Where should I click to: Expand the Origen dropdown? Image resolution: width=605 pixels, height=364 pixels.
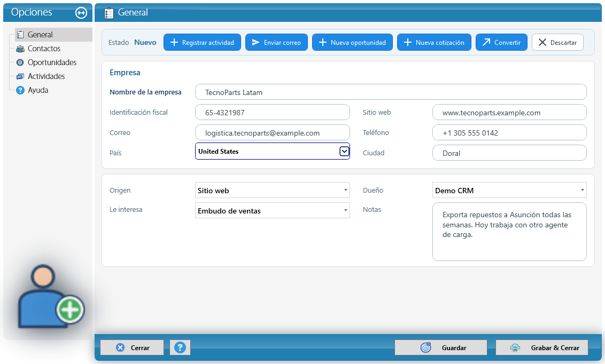(x=345, y=191)
